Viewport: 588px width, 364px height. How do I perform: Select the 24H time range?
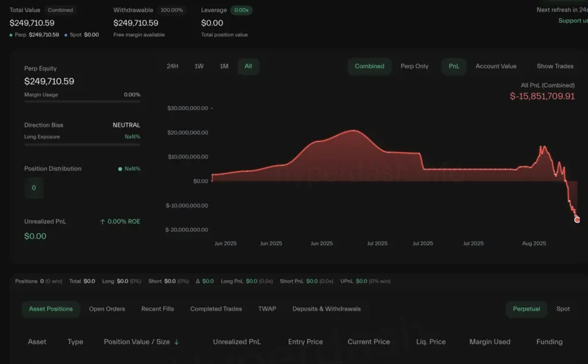[x=172, y=67]
